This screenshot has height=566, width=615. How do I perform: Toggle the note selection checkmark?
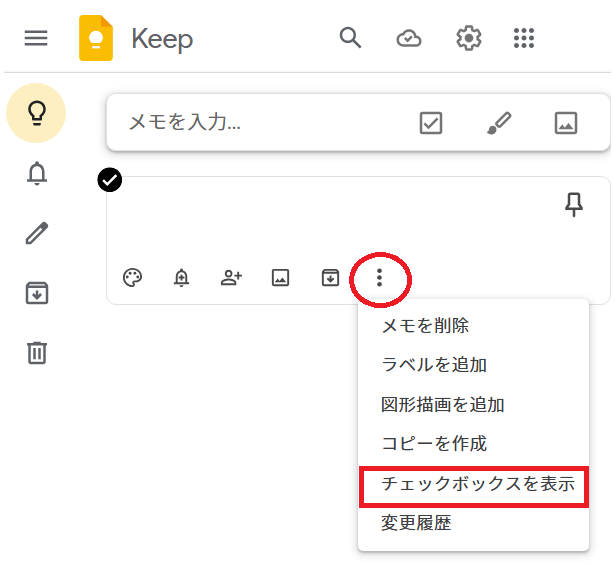click(110, 179)
